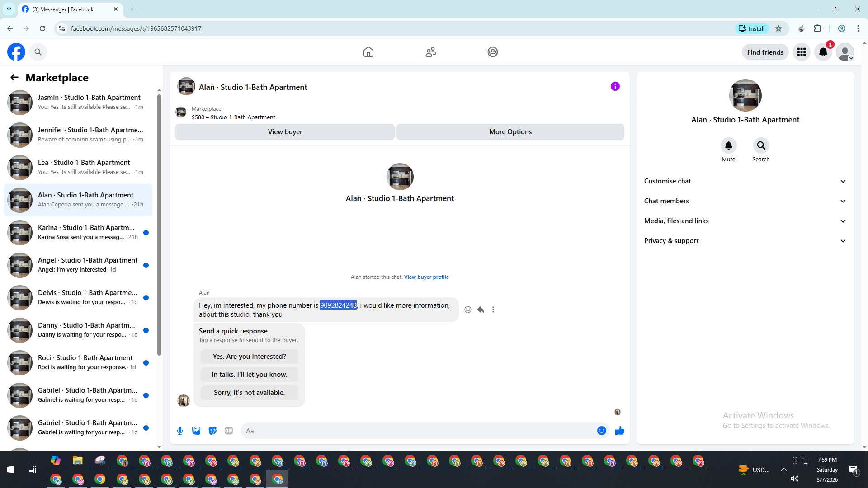Send quick reply "Yes. Are you interested?"

pos(249,357)
